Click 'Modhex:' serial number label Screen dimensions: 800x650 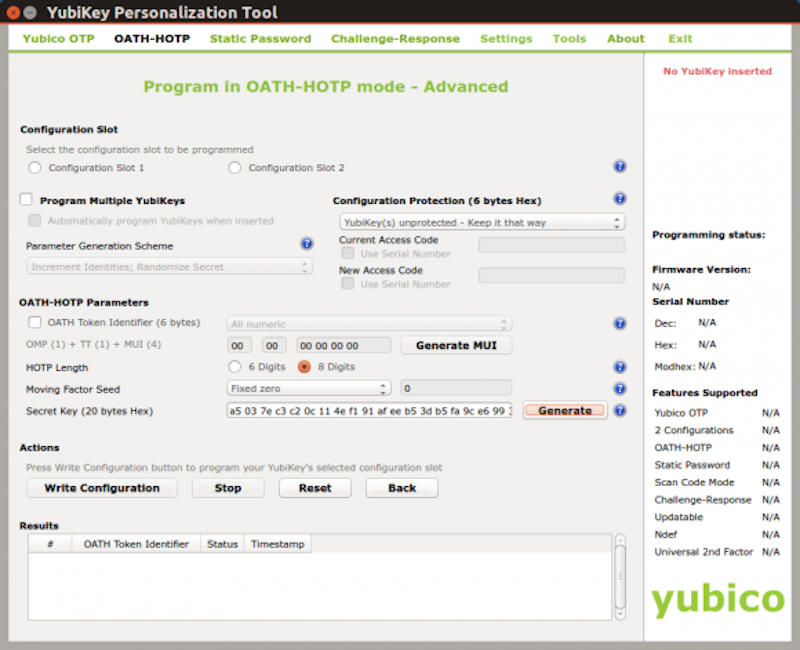(674, 367)
